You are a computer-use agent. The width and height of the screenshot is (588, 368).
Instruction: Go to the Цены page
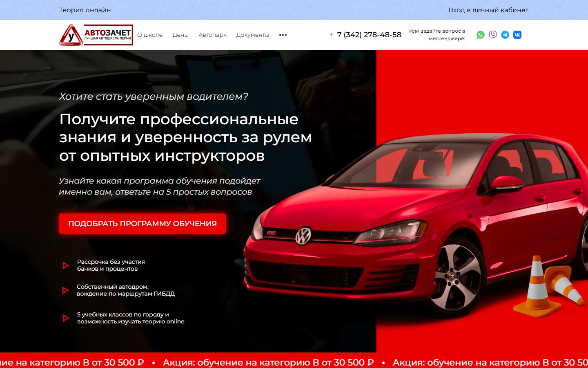pos(180,35)
